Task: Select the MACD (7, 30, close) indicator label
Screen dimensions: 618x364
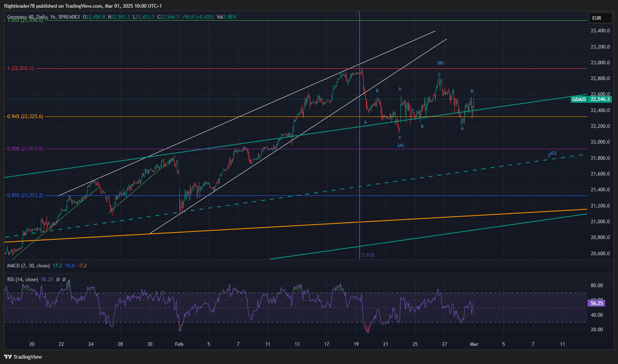Action: 28,266
